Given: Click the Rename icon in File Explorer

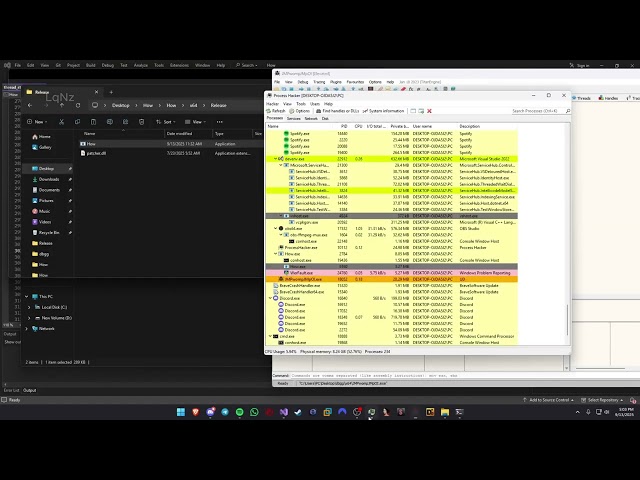Looking at the screenshot, I should coord(109,122).
